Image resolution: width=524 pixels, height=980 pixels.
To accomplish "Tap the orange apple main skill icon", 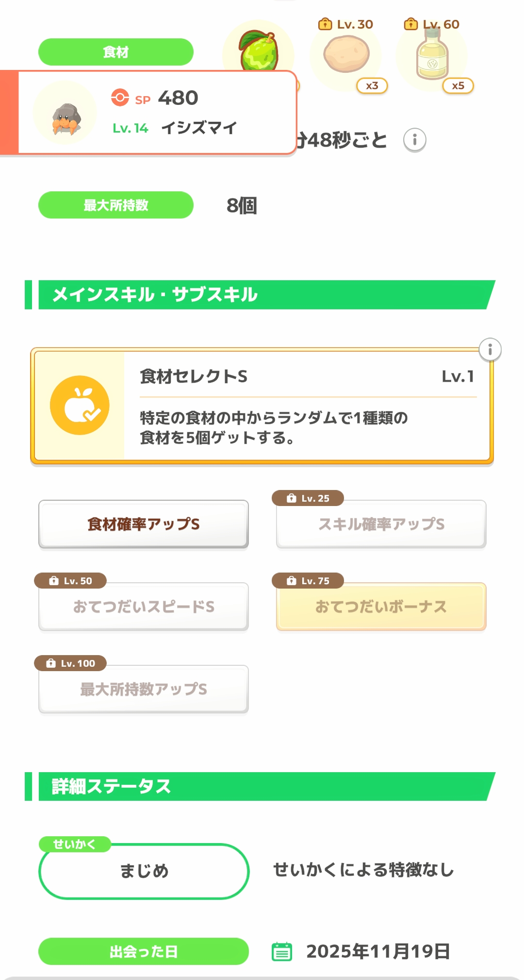I will 80,405.
